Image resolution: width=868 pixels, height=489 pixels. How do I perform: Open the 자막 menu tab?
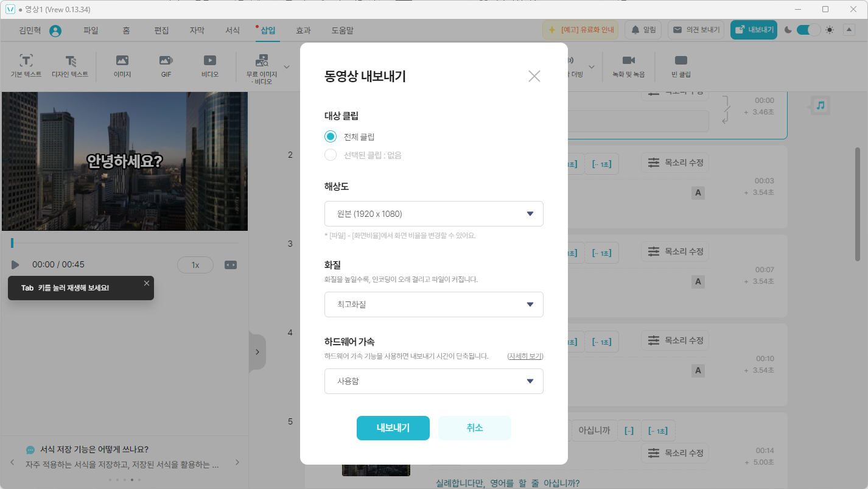click(x=197, y=30)
